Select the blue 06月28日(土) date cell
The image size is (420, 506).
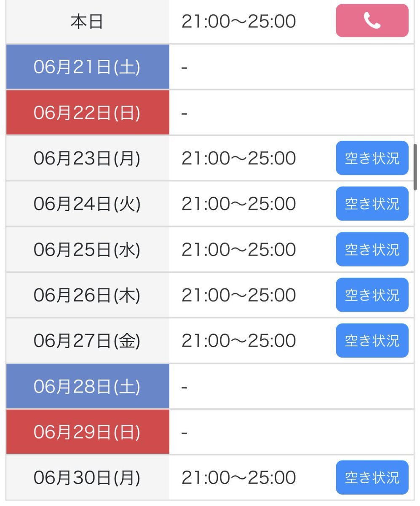[x=88, y=386]
